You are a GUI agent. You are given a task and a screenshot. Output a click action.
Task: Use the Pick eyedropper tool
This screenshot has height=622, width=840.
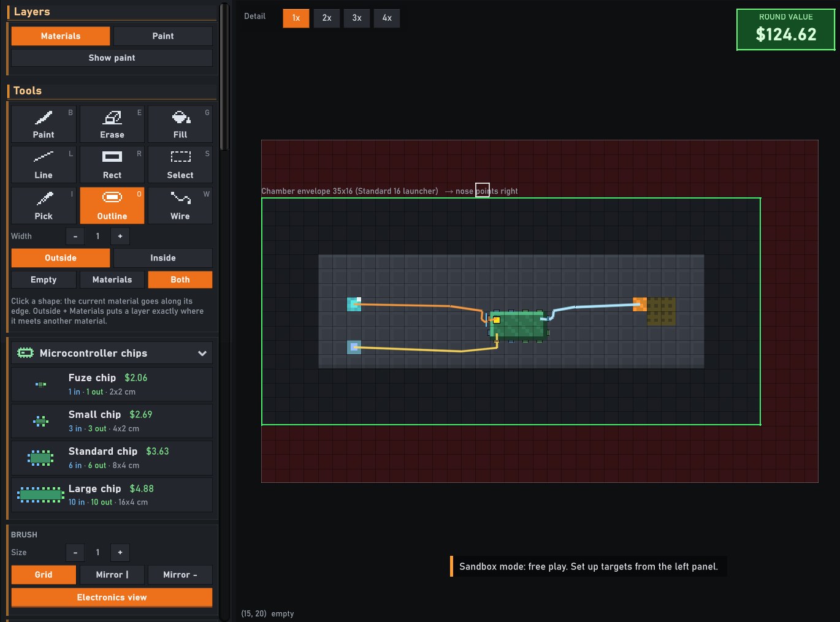[x=44, y=206]
